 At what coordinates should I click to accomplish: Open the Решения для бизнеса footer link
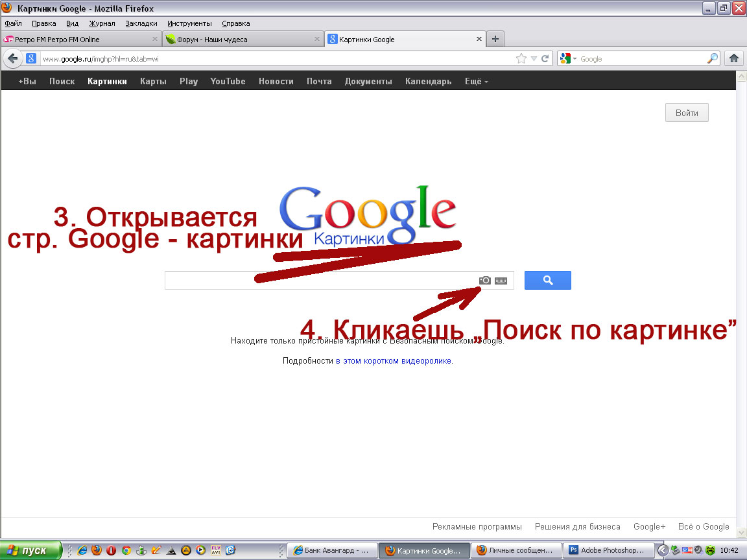click(x=577, y=527)
